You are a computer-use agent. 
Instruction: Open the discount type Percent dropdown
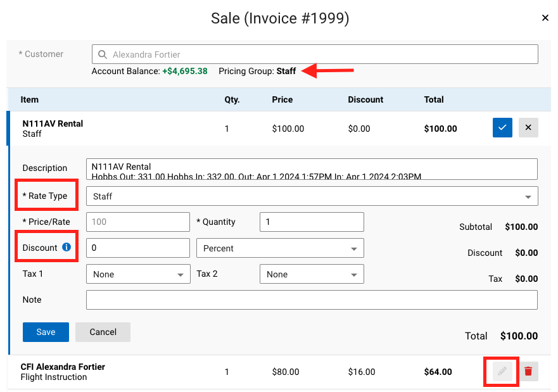pyautogui.click(x=280, y=248)
